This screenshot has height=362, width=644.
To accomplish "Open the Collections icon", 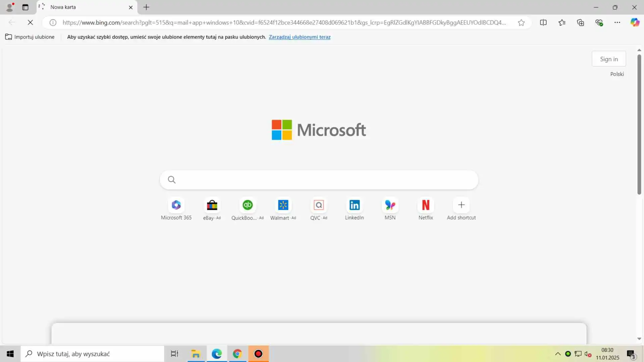I will tap(580, 22).
